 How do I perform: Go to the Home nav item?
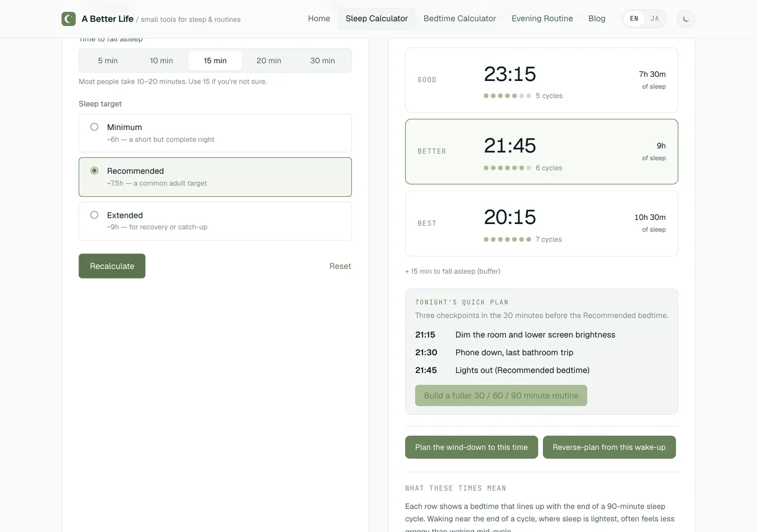(319, 18)
